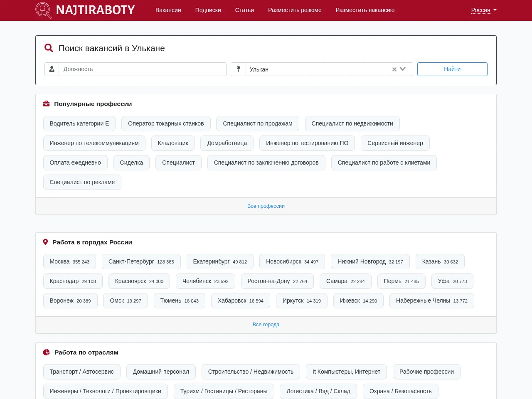Choose Строительство / Недвижимость industry
Screen dimensions: 532x399
click(x=251, y=372)
